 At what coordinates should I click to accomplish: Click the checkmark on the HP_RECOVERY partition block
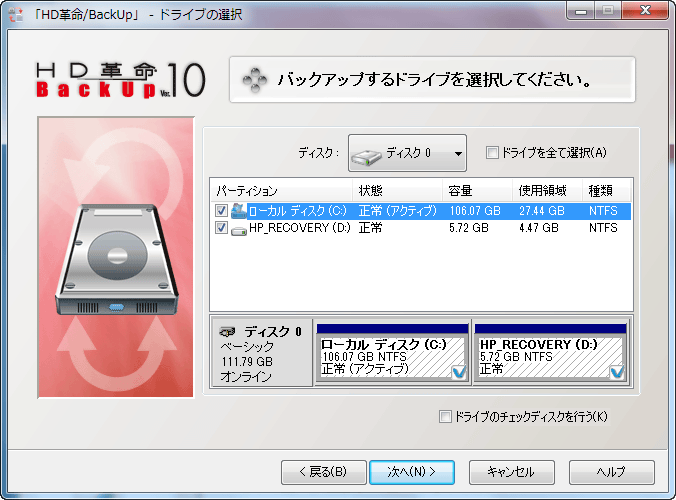[x=617, y=372]
